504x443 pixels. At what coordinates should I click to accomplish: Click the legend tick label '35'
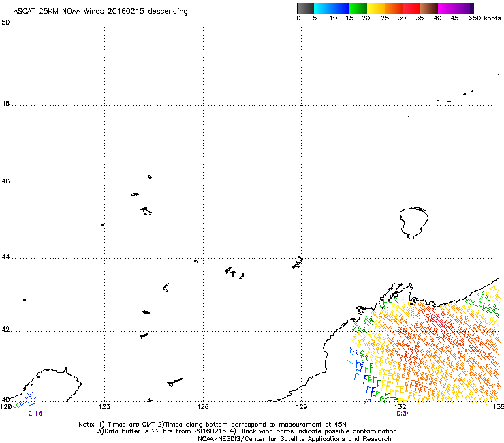pyautogui.click(x=420, y=18)
